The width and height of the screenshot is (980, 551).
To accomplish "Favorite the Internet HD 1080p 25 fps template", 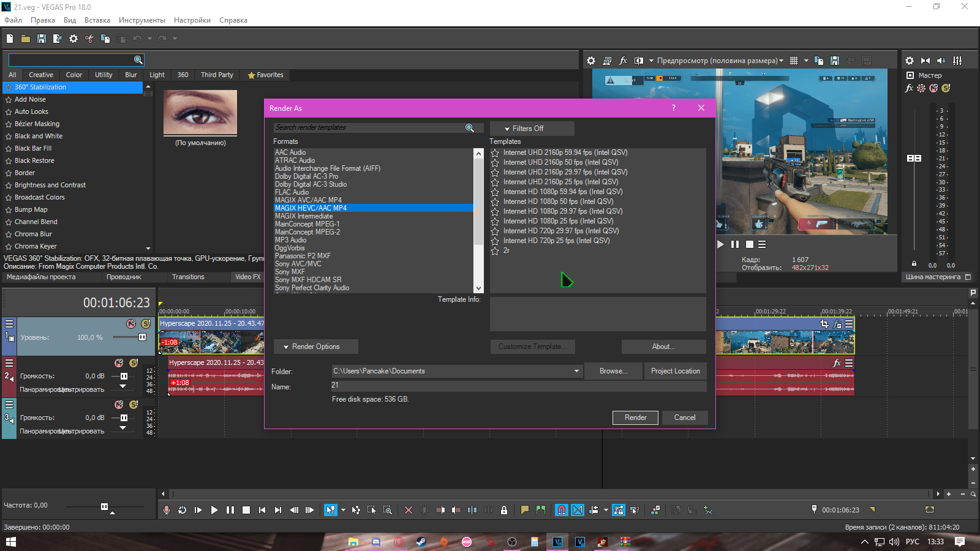I will point(495,222).
